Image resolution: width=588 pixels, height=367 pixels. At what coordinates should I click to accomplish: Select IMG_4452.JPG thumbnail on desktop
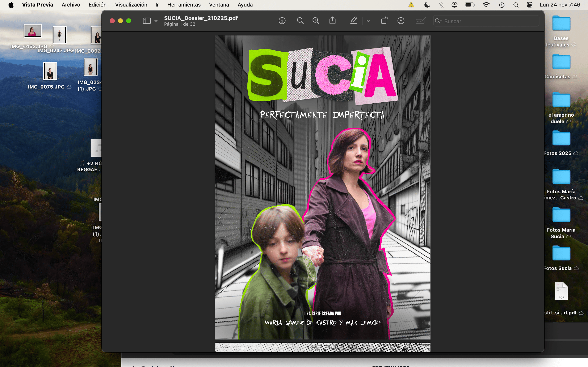click(x=32, y=31)
